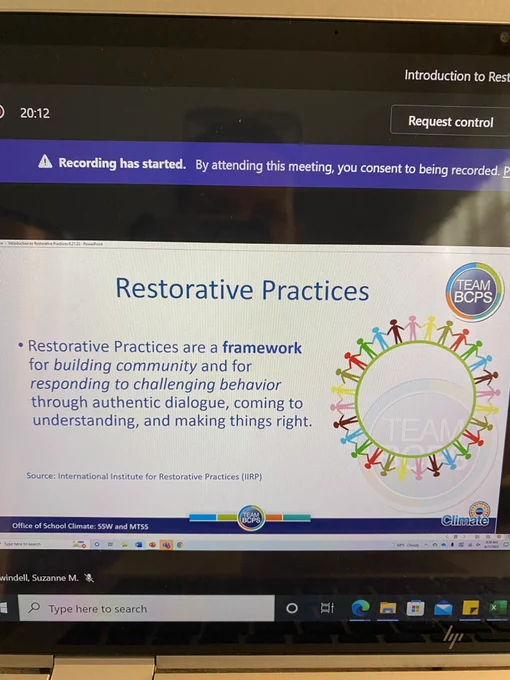
Task: Click the taskbar search box
Action: click(x=146, y=608)
